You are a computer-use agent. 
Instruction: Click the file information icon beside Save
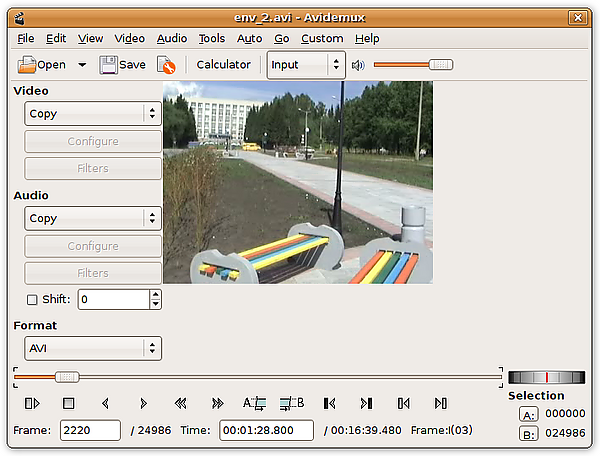pos(166,65)
